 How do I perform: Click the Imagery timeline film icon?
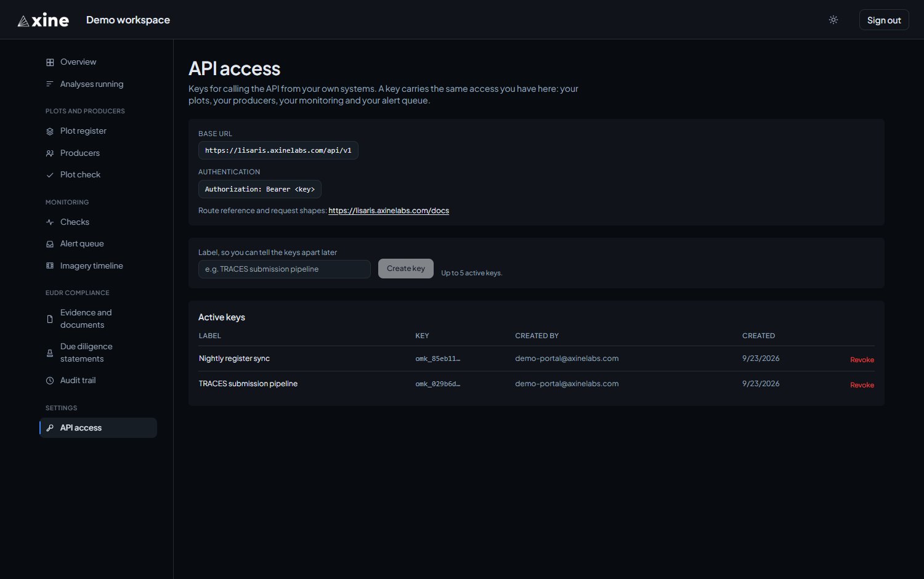[x=50, y=266]
